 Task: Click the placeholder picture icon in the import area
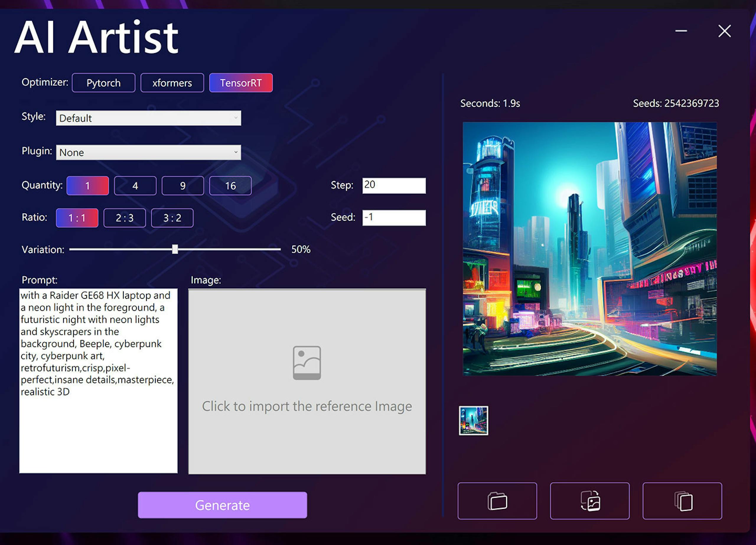307,362
